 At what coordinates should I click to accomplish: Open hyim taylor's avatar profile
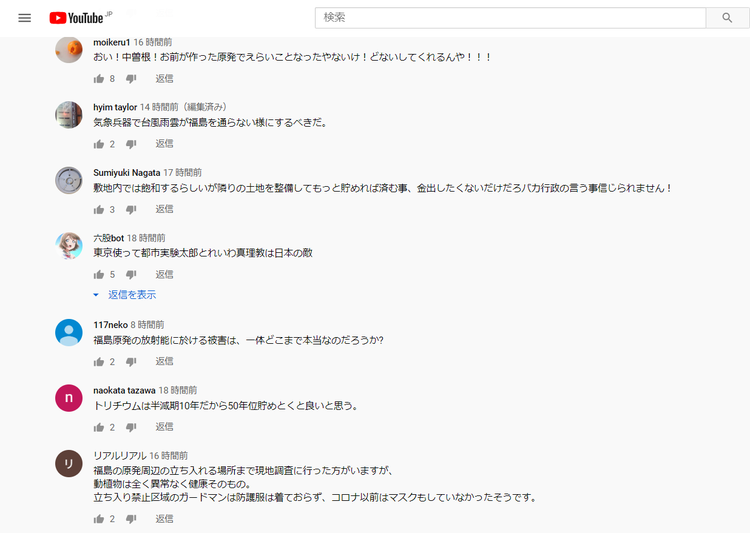[69, 115]
